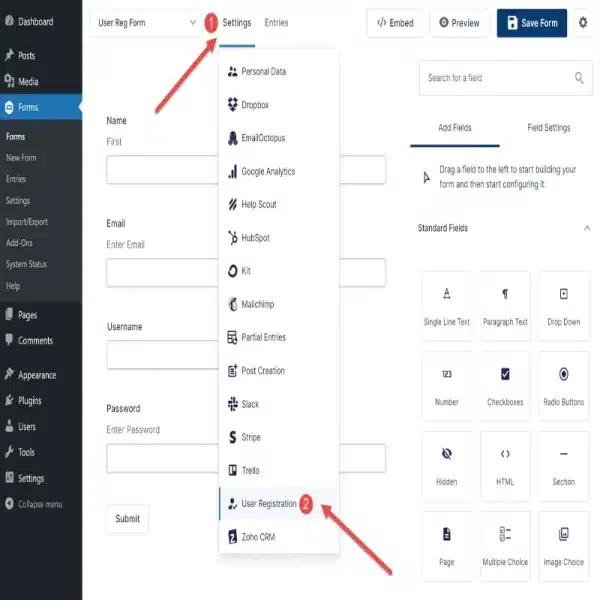Switch to Add Fields tab
600x600 pixels.
(455, 128)
